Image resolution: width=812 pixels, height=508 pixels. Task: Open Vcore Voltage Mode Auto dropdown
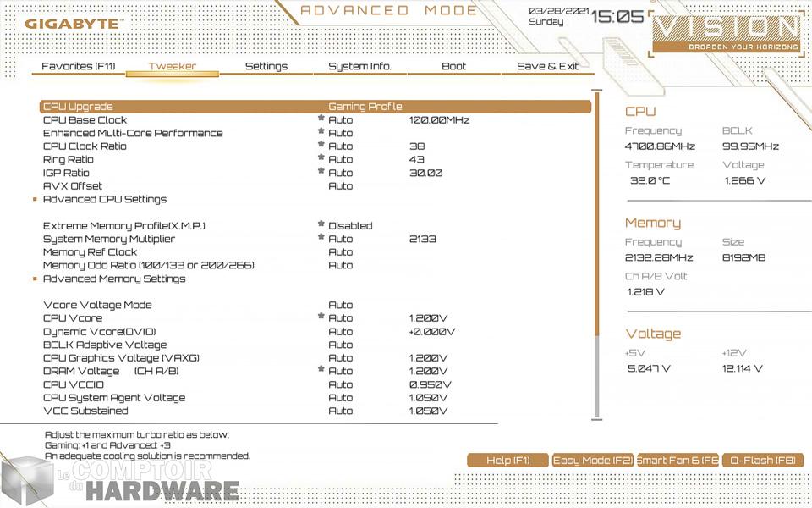341,305
